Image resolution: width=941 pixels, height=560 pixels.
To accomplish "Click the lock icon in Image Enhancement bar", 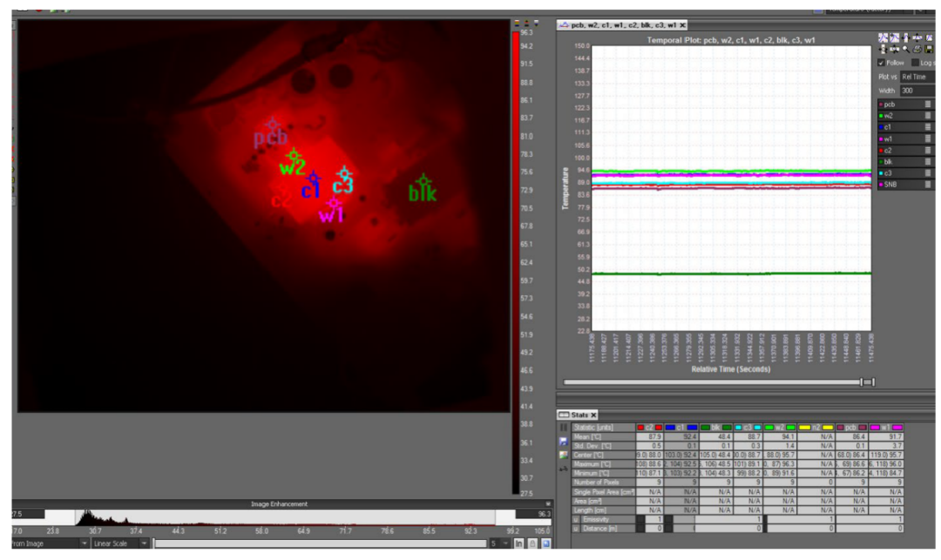I will click(532, 543).
